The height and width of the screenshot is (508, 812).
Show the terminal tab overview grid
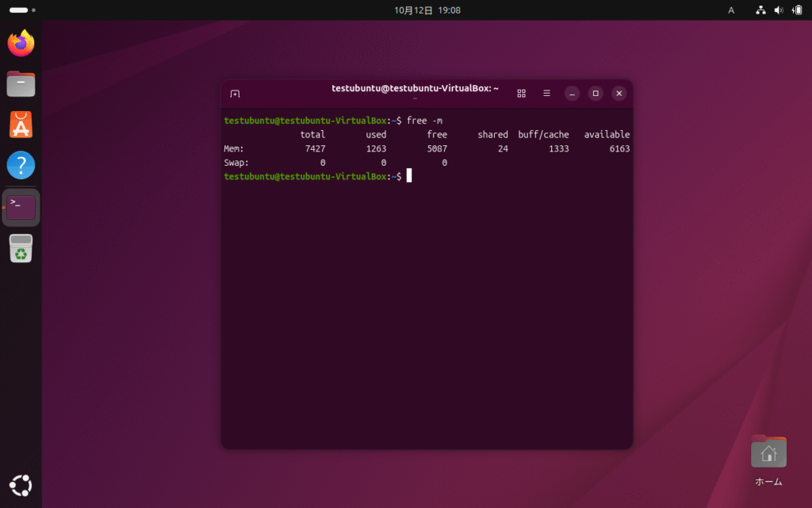click(x=521, y=94)
